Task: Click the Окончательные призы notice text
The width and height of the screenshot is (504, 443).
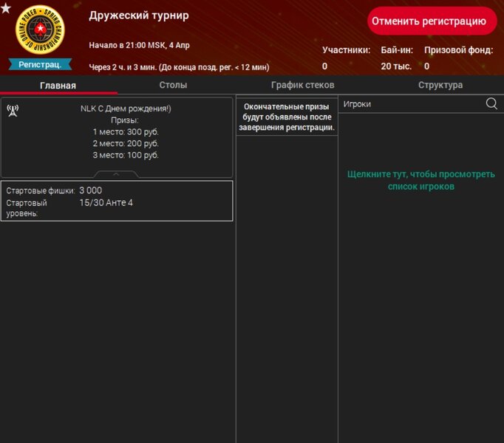Action: pyautogui.click(x=287, y=117)
